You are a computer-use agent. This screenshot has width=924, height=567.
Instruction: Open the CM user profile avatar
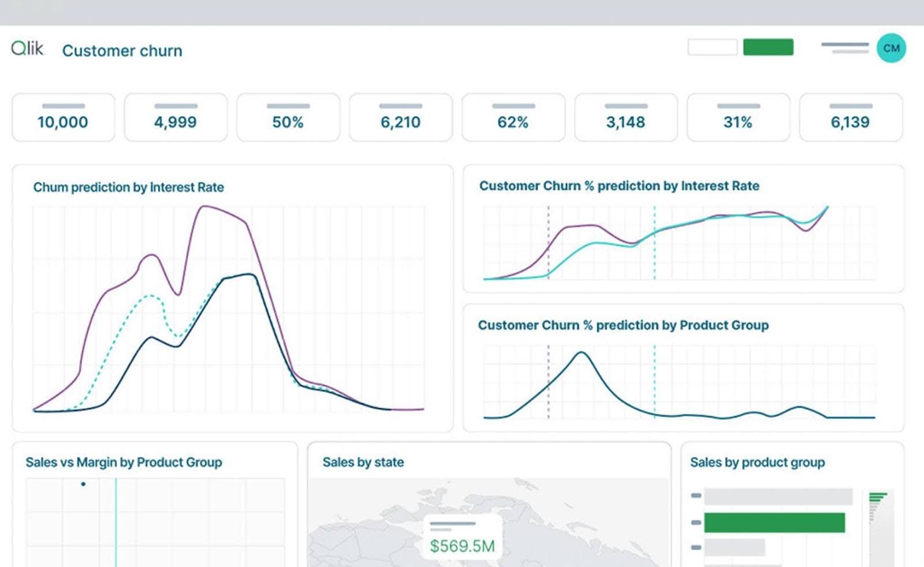[891, 47]
